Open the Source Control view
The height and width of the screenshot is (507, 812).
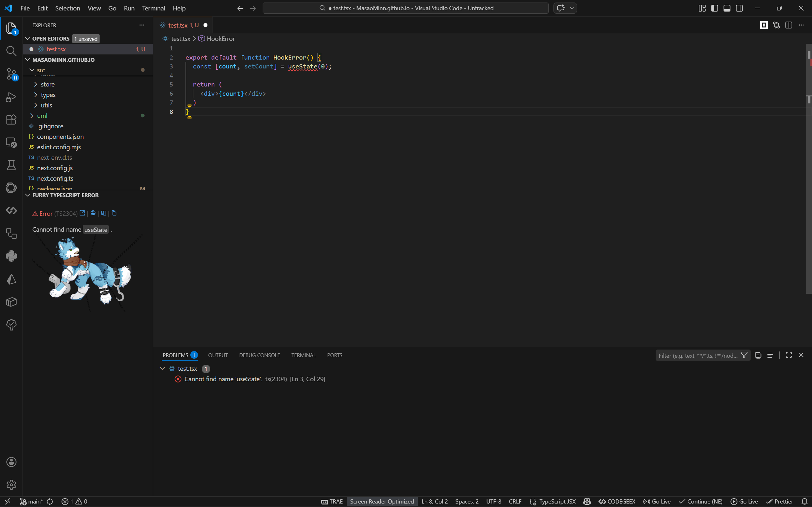pos(11,74)
